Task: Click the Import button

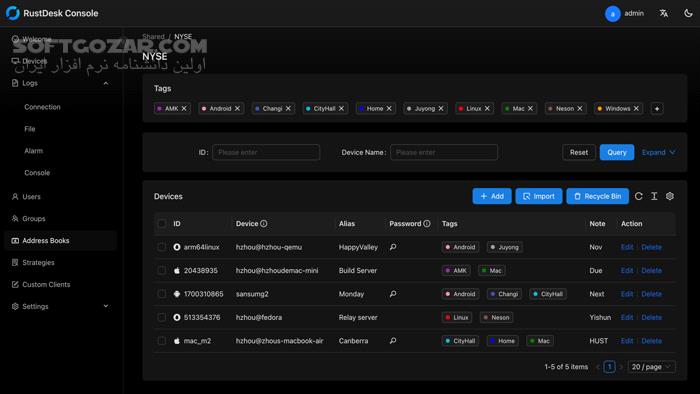Action: (x=538, y=196)
